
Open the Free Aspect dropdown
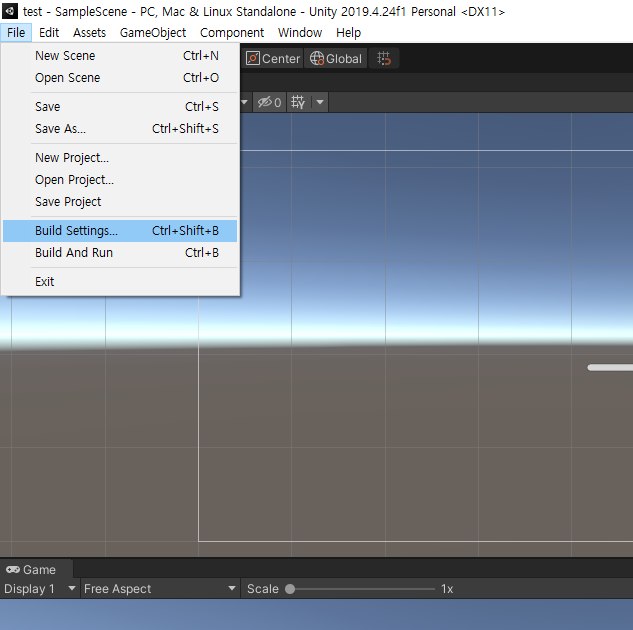[x=159, y=589]
